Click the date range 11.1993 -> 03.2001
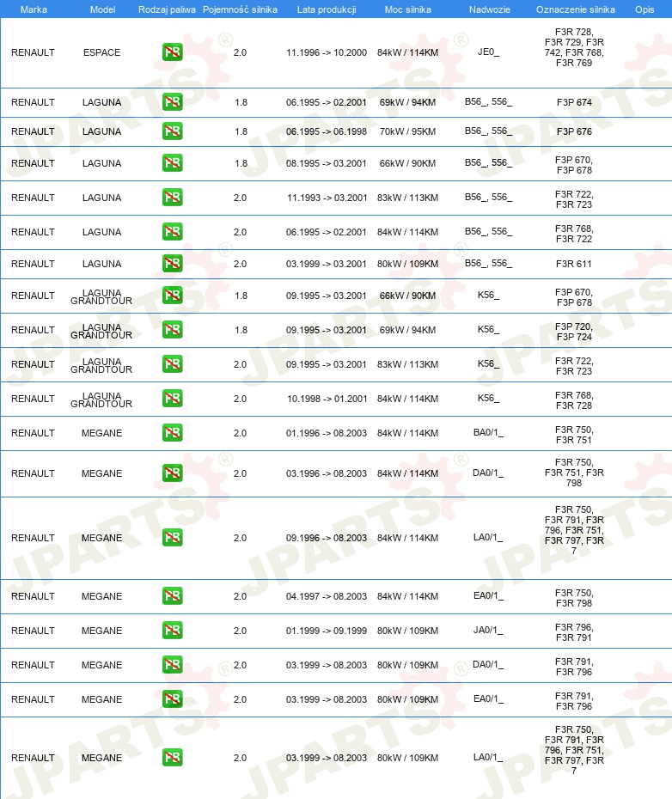This screenshot has width=672, height=799. coord(327,198)
